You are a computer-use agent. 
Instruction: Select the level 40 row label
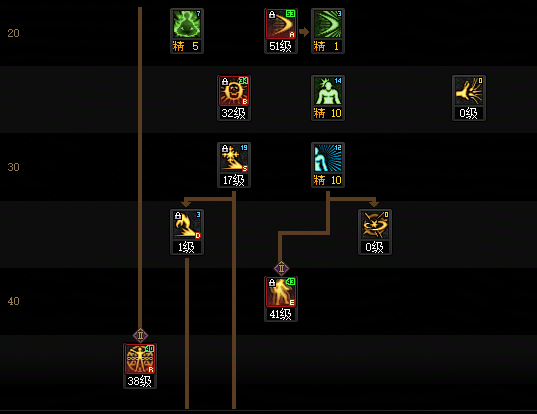13,301
